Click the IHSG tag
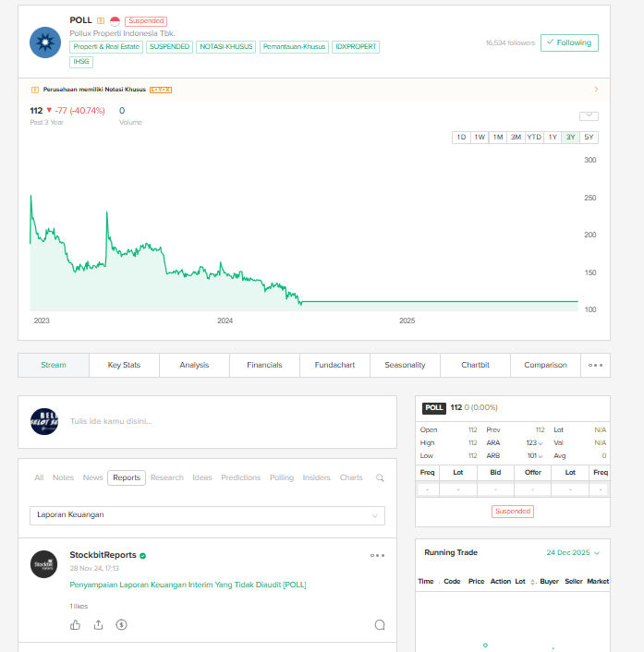This screenshot has height=652, width=644. 81,62
